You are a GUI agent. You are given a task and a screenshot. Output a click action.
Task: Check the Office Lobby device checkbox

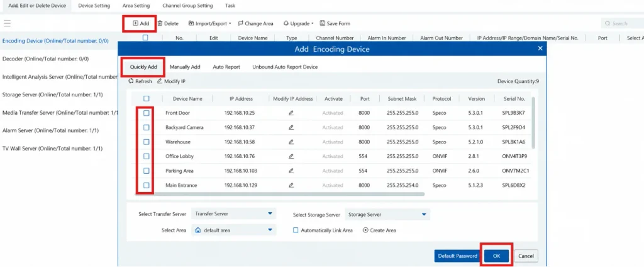tap(146, 156)
